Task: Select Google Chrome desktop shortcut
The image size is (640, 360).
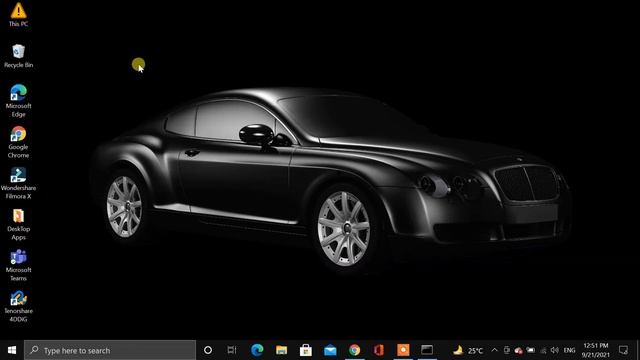Action: click(x=18, y=142)
